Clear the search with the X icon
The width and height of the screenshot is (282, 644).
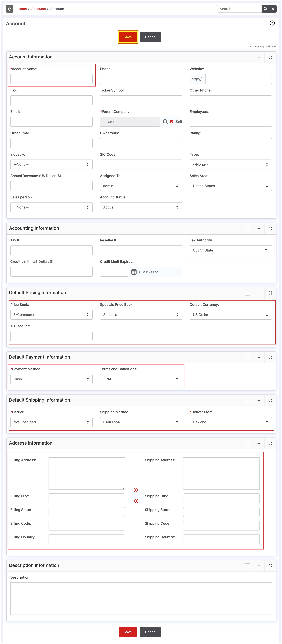pos(273,9)
